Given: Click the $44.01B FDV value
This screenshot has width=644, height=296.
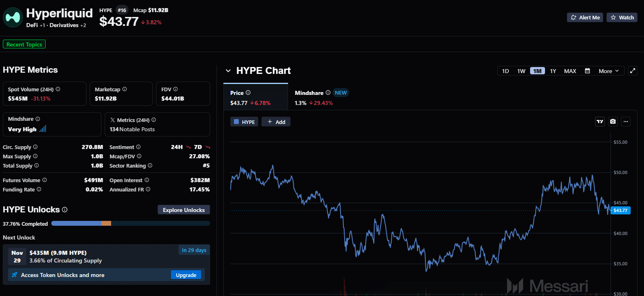Looking at the screenshot, I should [173, 99].
